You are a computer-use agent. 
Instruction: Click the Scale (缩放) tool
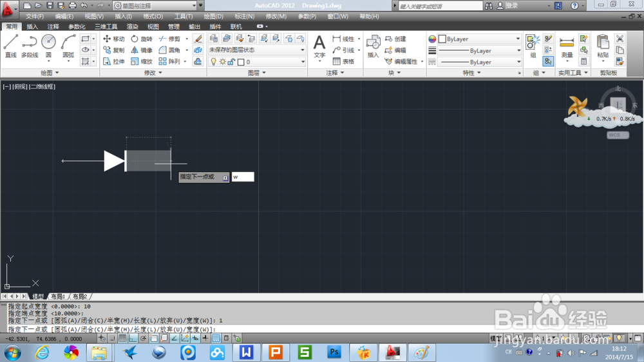(x=142, y=61)
